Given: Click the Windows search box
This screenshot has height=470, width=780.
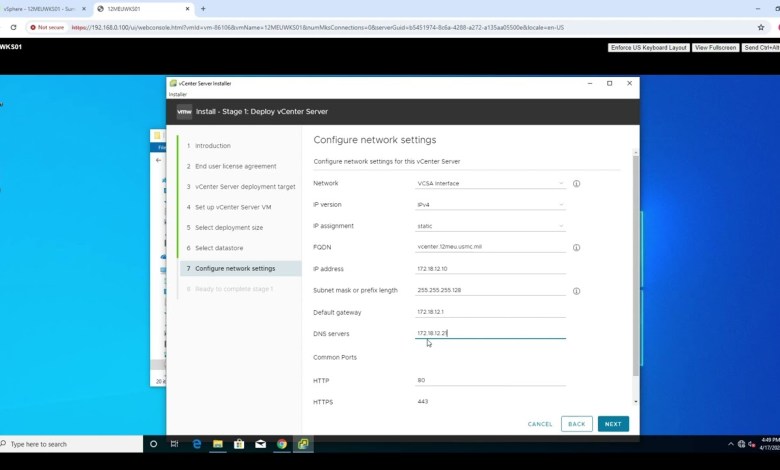Looking at the screenshot, I should pyautogui.click(x=71, y=444).
